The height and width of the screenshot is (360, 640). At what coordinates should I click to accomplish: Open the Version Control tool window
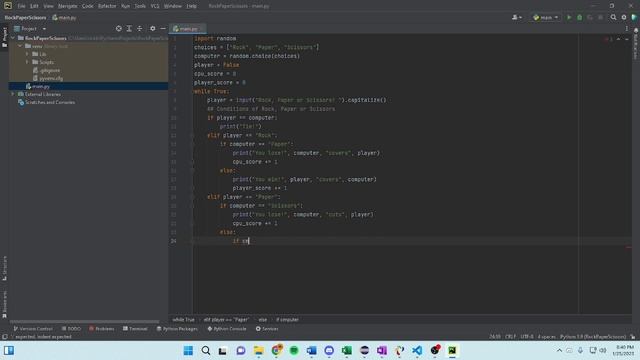point(33,329)
